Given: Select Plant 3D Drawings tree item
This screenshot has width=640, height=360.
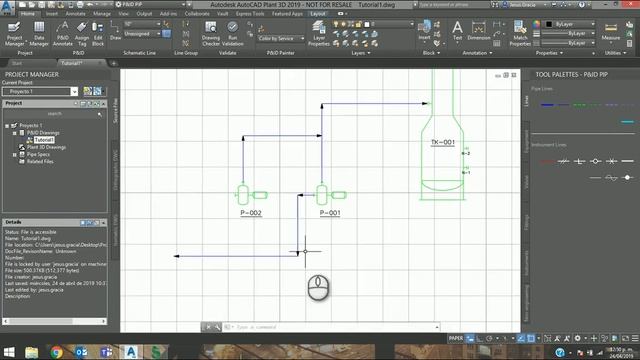Looking at the screenshot, I should click(x=46, y=147).
